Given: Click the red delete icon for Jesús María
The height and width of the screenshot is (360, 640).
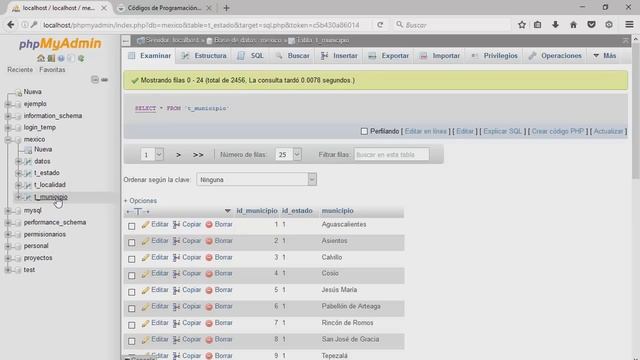Looking at the screenshot, I should [209, 290].
